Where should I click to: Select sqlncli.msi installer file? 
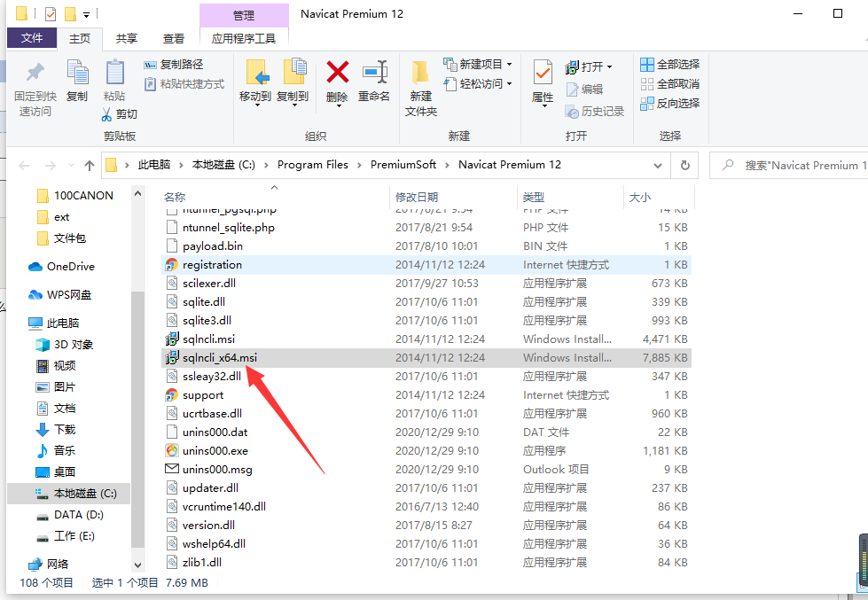(426, 339)
